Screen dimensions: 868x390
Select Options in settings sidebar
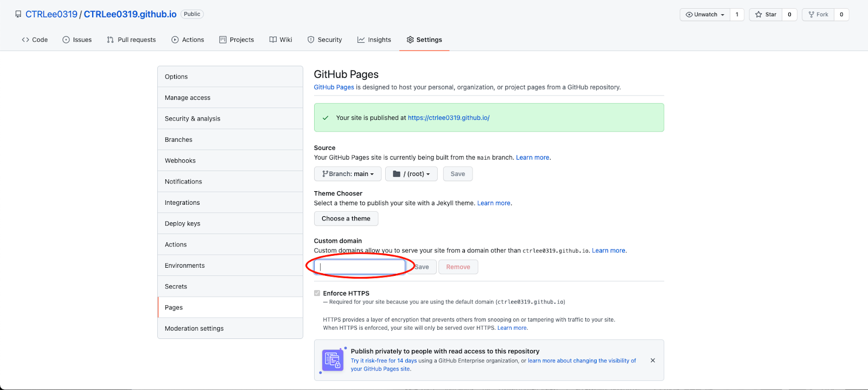pos(230,77)
